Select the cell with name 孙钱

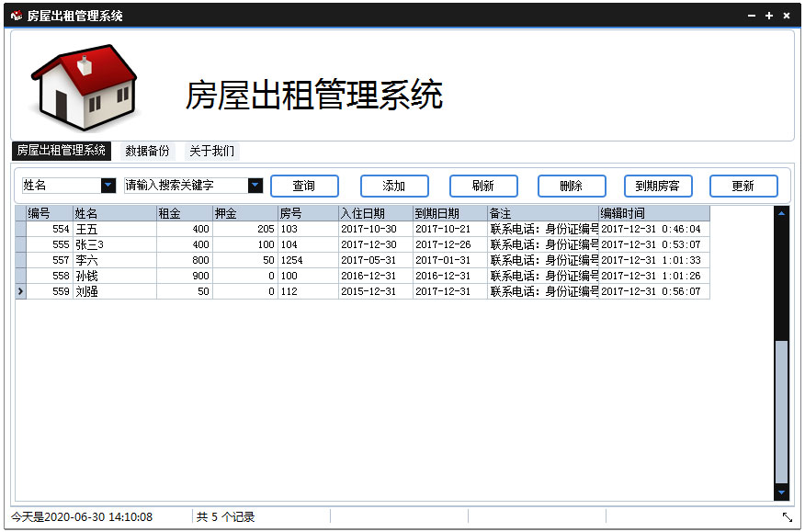coord(115,276)
